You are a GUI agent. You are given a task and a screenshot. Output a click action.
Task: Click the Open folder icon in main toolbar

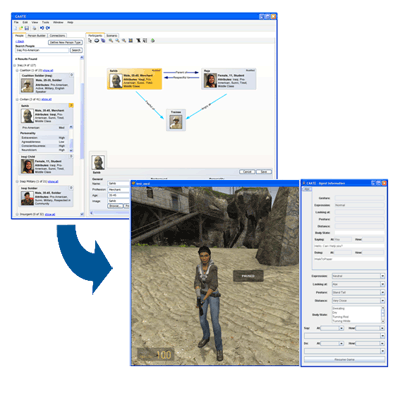[21, 28]
